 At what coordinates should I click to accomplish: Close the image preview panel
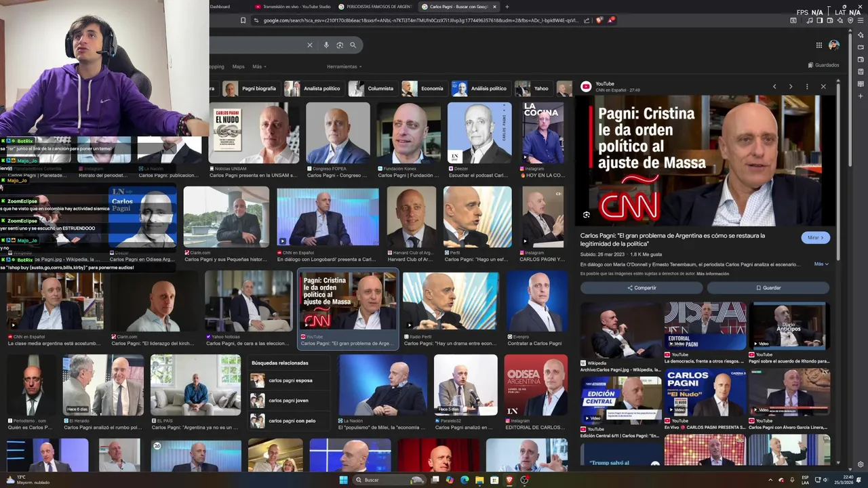(x=823, y=87)
